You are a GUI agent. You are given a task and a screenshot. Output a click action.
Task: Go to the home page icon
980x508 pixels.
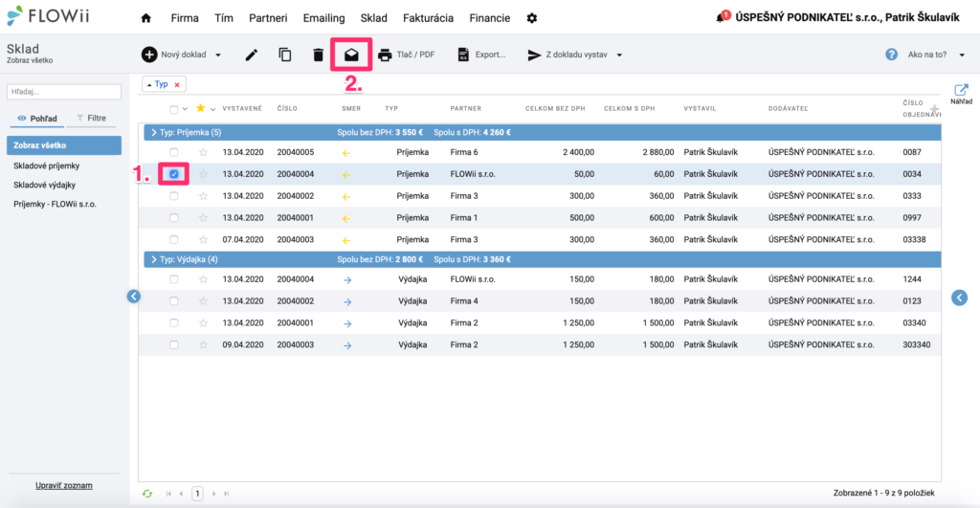tap(145, 18)
